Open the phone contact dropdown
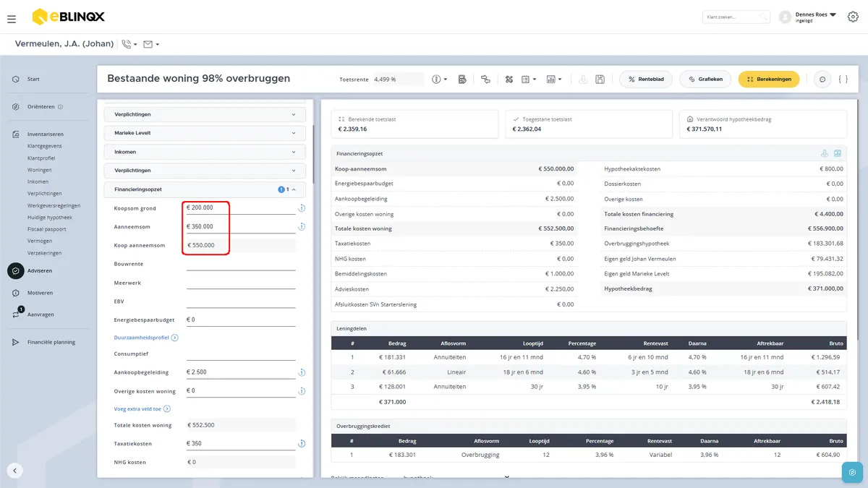The width and height of the screenshot is (868, 488). point(129,44)
